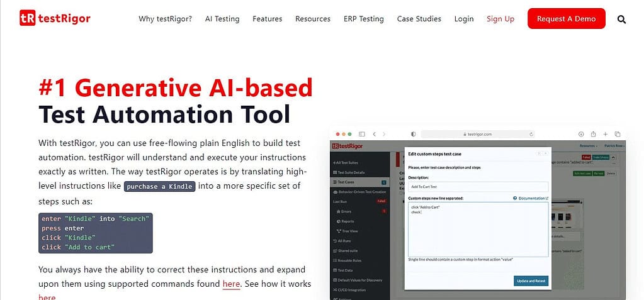Viewport: 644px width, 300px height.
Task: Open Behavior-Driven Test Creation in the sidebar
Action: click(x=359, y=192)
